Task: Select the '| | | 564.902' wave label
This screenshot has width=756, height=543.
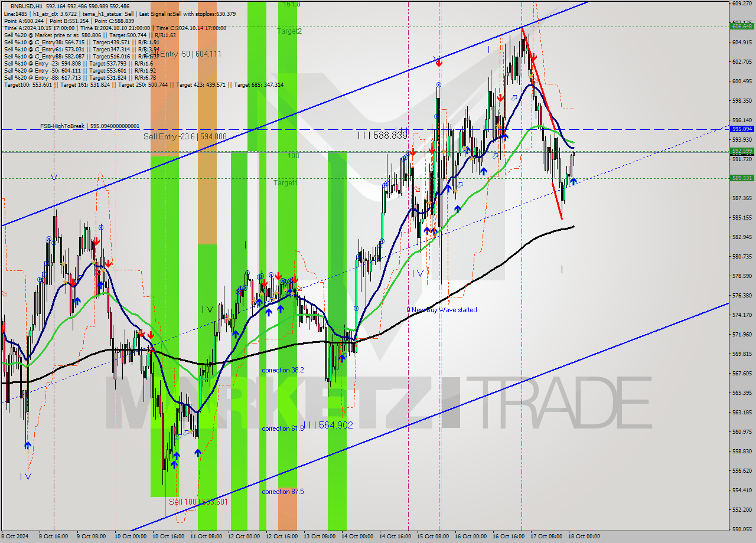Action: (x=328, y=425)
